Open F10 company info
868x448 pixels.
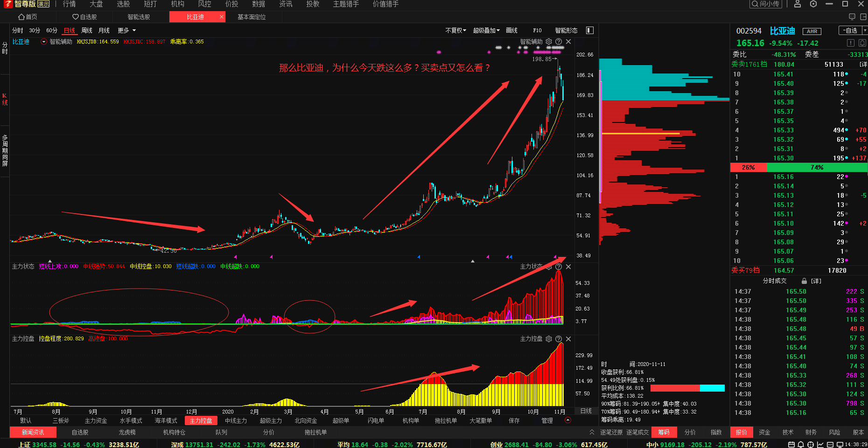tap(537, 30)
